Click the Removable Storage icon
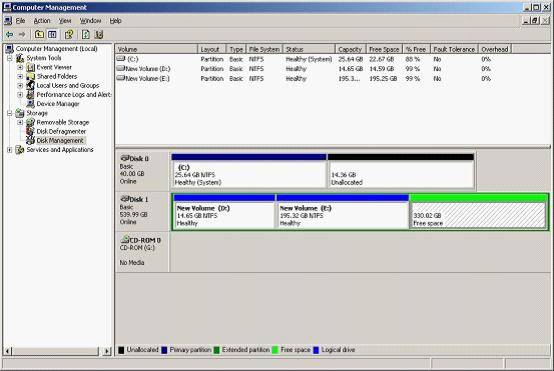The image size is (554, 371). [31, 122]
